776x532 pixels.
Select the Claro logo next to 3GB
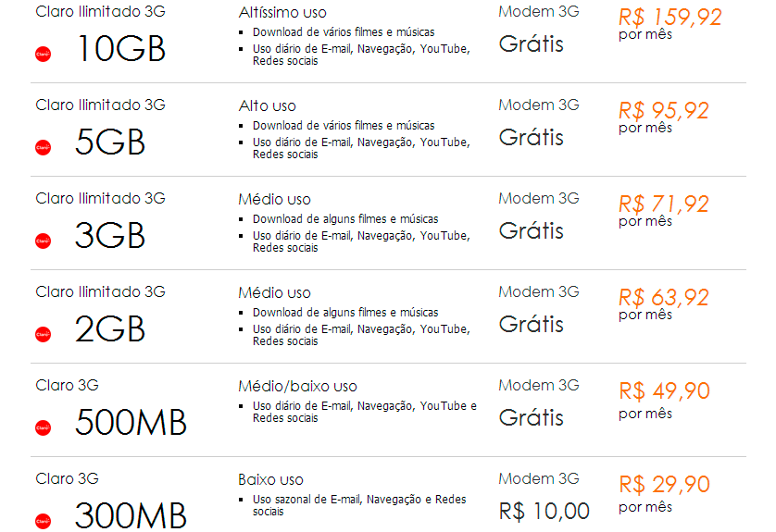[x=43, y=241]
